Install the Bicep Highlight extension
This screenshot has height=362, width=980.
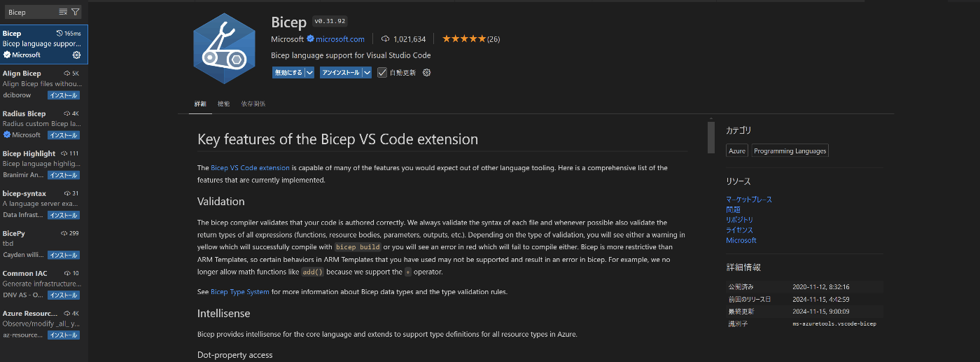point(64,175)
